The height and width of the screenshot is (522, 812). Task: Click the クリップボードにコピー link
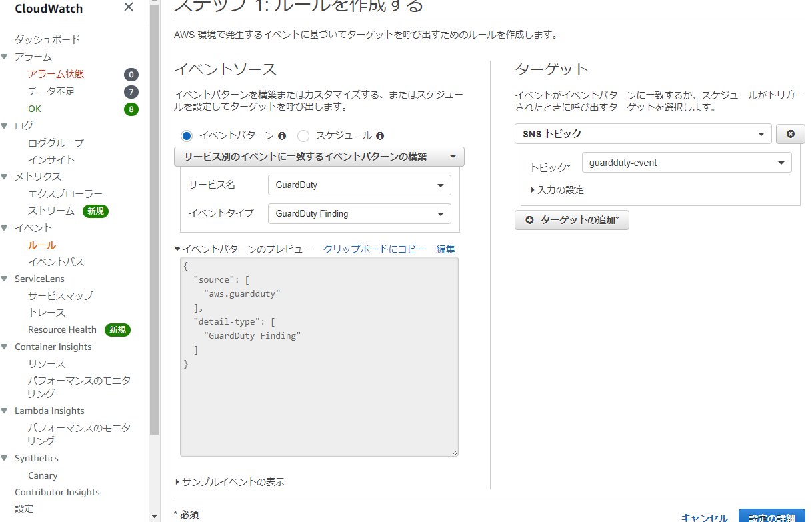tap(374, 249)
